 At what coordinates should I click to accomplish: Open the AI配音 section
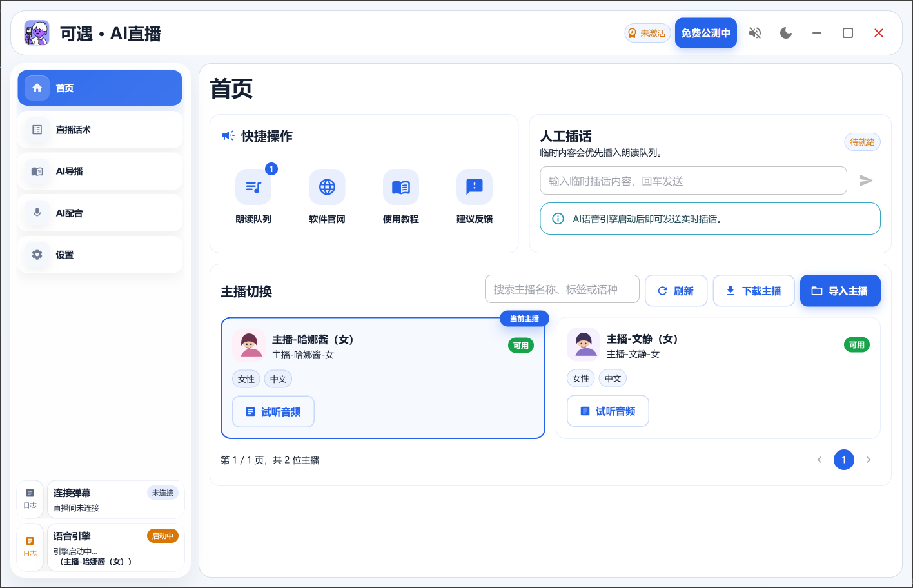click(100, 213)
